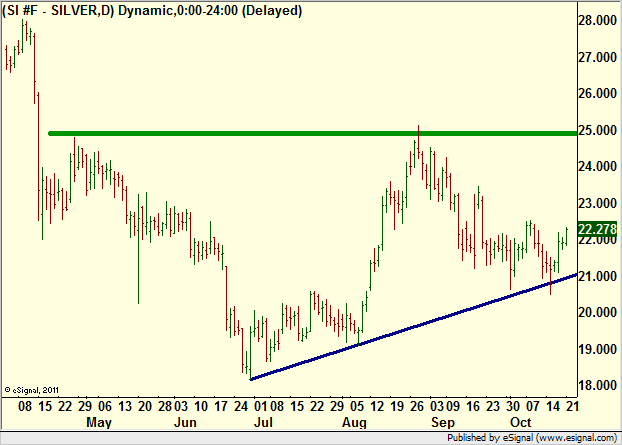Click the date label 30 on the time axis

coord(513,407)
